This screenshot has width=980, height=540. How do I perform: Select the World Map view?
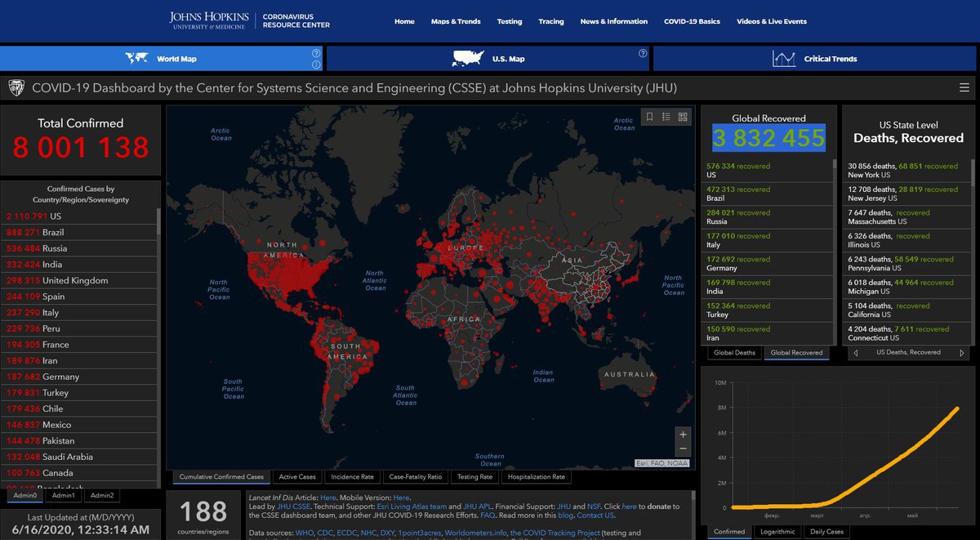click(x=161, y=59)
